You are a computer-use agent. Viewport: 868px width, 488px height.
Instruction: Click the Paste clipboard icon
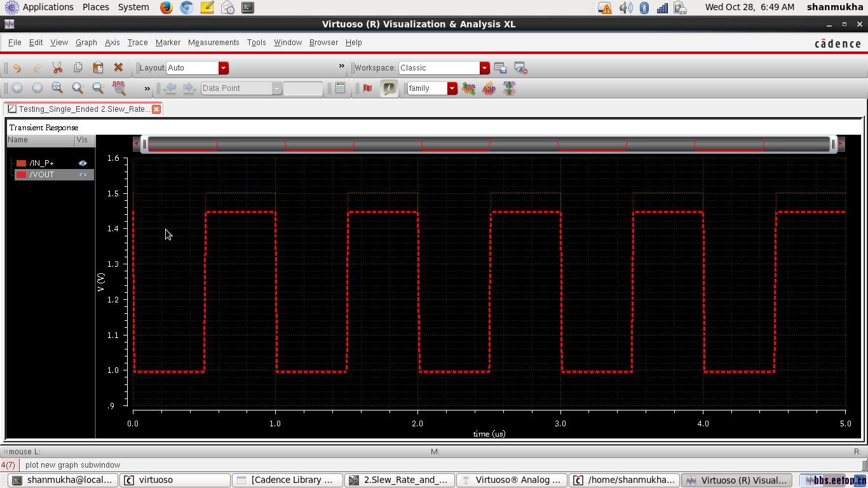pos(98,68)
